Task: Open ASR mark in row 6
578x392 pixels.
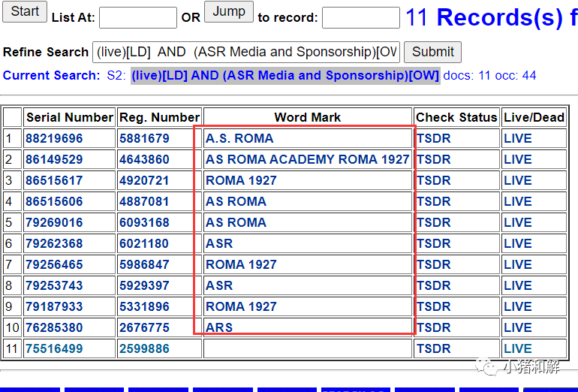Action: click(219, 243)
